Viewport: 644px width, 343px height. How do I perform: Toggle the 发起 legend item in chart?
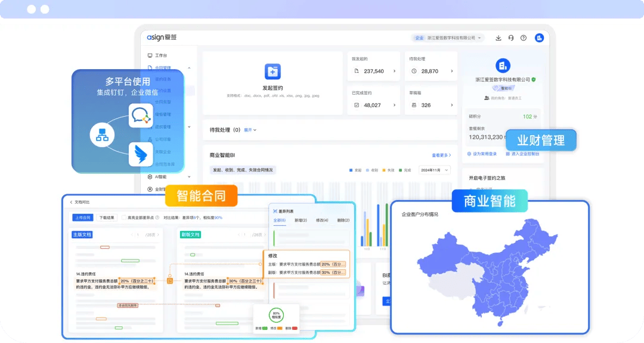click(x=355, y=170)
